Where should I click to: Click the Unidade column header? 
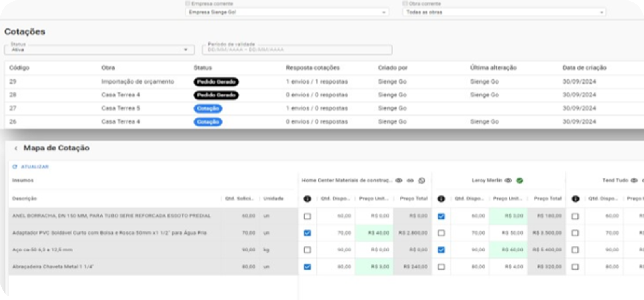(x=273, y=199)
